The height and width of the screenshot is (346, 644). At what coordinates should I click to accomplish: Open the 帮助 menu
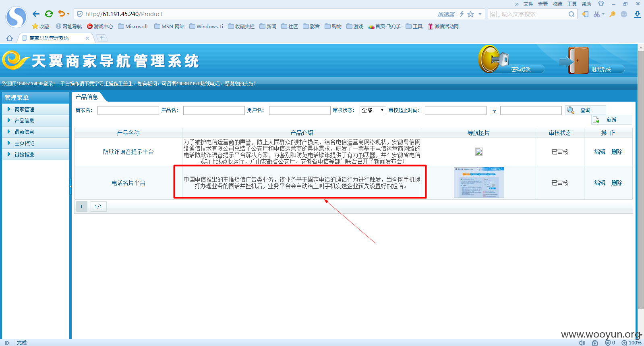[586, 4]
